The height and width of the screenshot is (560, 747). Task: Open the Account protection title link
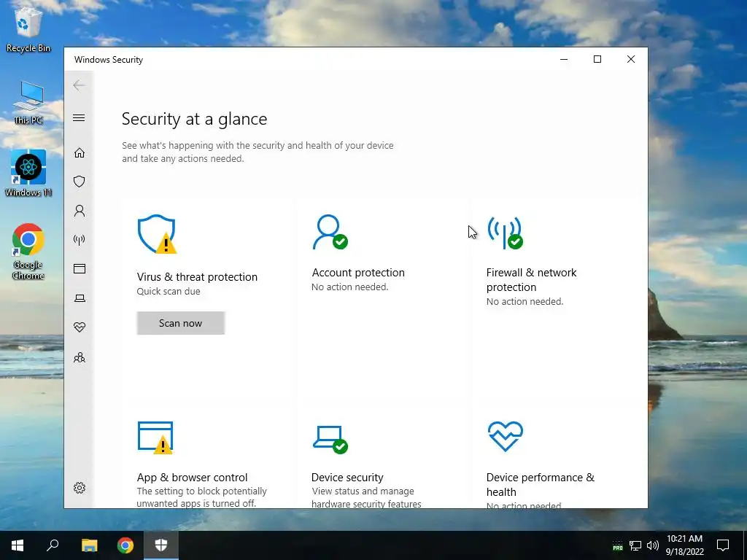(358, 273)
